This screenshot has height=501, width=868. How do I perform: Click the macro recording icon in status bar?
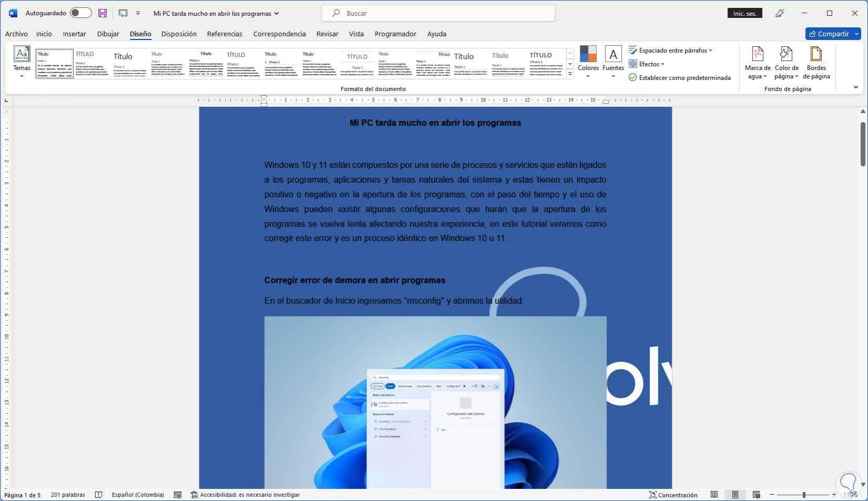click(178, 495)
